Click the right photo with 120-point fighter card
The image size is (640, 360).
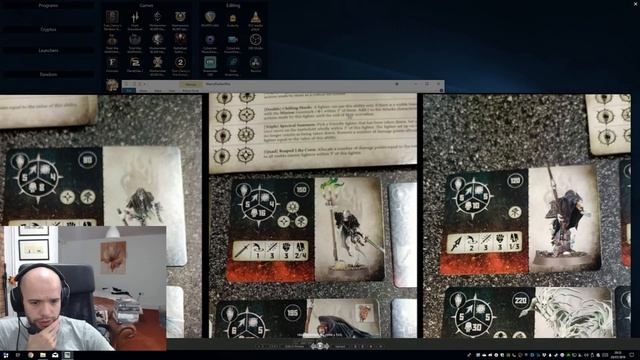pyautogui.click(x=527, y=216)
